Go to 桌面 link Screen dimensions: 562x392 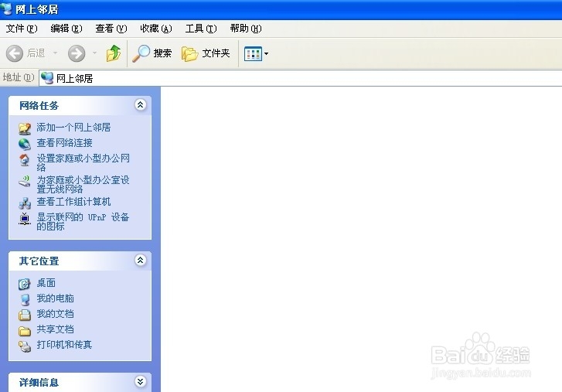[46, 283]
